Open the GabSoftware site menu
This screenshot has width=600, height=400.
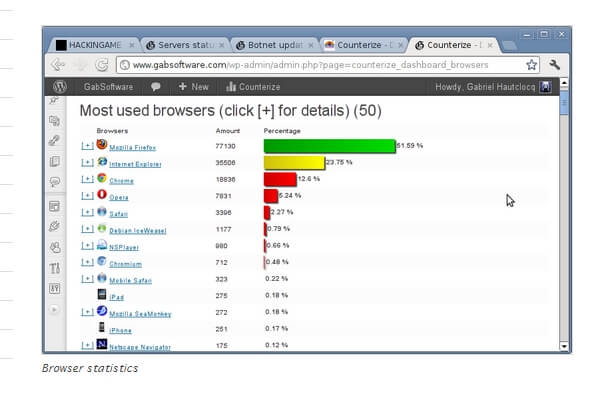click(108, 87)
